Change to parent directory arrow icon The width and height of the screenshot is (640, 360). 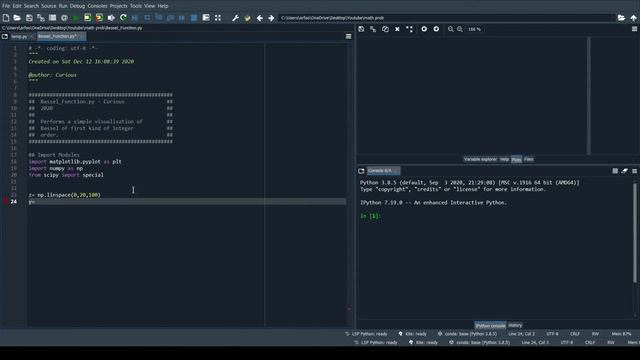click(633, 18)
